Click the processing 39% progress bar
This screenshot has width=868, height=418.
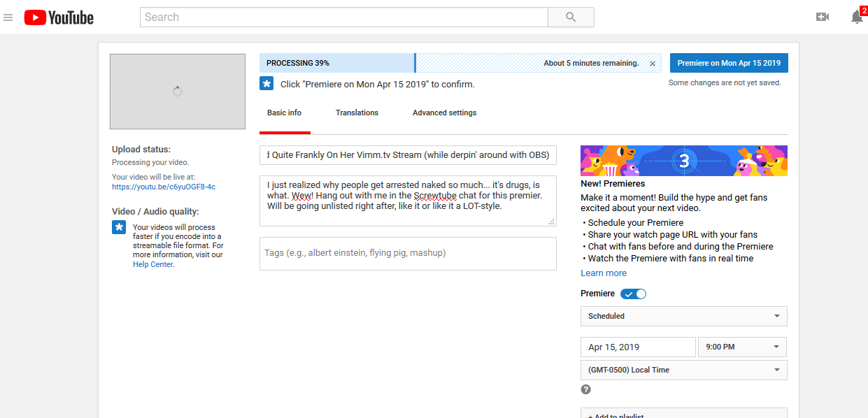click(336, 63)
